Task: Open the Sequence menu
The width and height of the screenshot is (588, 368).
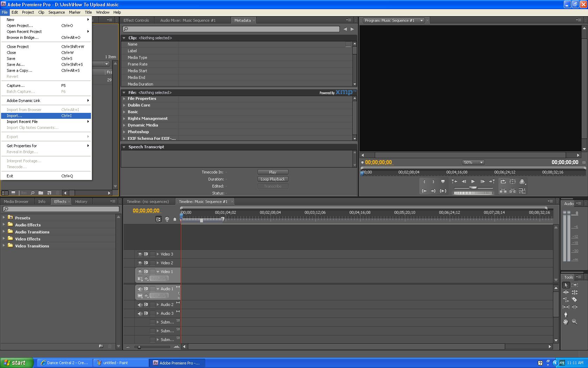Action: 56,12
